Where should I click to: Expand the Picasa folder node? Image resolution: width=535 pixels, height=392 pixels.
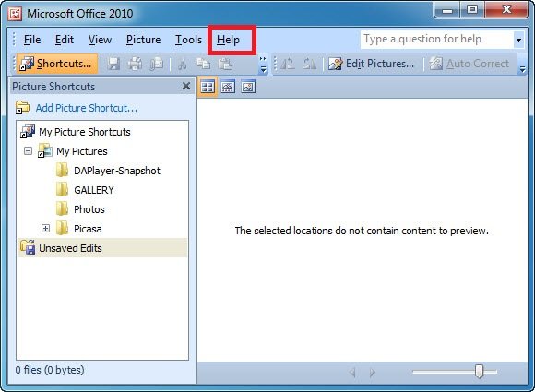tap(45, 228)
